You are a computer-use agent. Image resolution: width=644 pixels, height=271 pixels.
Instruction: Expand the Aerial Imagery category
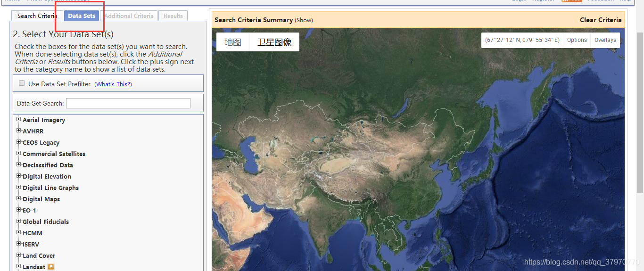[19, 119]
